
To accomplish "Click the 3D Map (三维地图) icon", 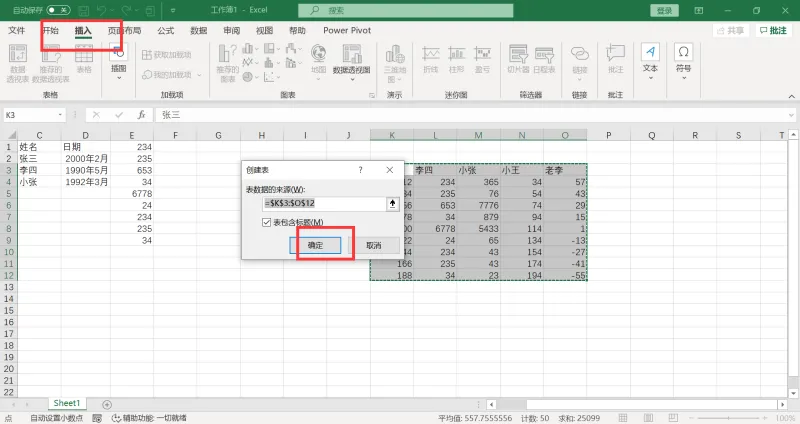I will click(394, 64).
